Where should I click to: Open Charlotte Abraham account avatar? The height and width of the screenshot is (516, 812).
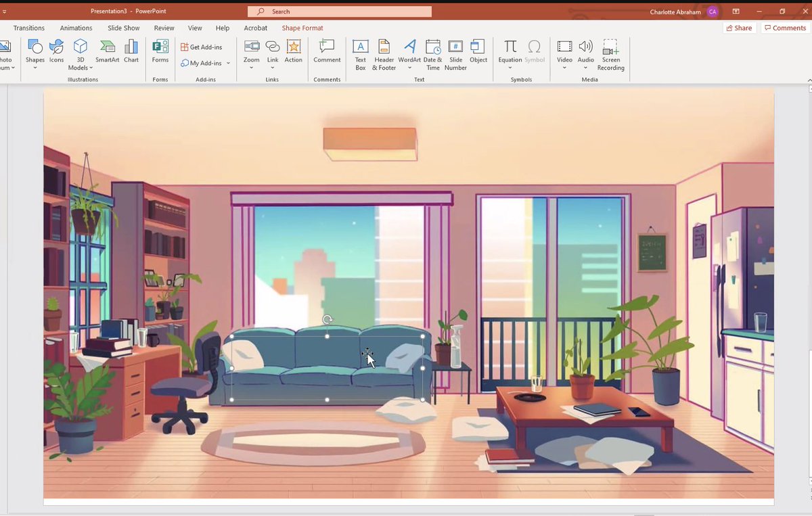click(713, 11)
